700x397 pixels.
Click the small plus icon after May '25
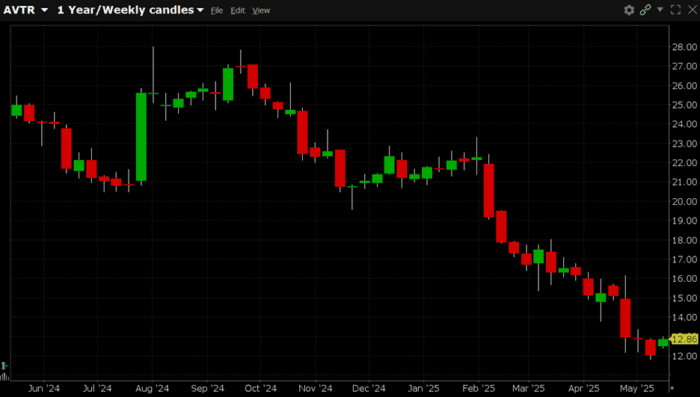[671, 388]
